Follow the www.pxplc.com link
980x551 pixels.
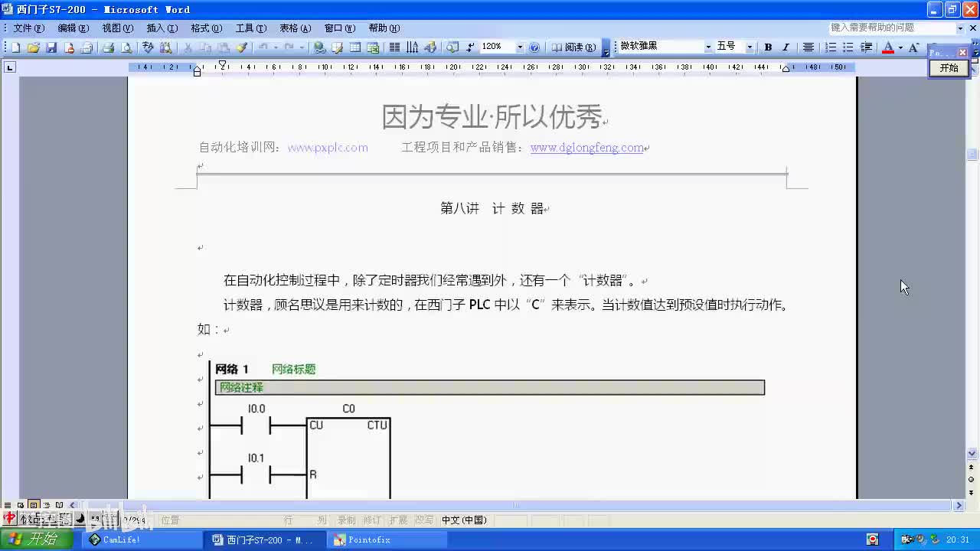click(328, 148)
